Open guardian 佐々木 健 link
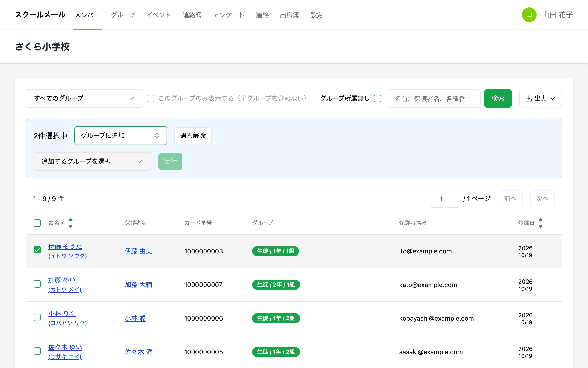 [138, 352]
